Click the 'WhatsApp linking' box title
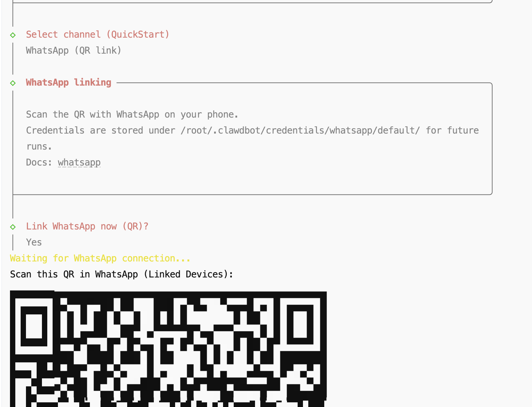Image resolution: width=532 pixels, height=407 pixels. pyautogui.click(x=69, y=83)
